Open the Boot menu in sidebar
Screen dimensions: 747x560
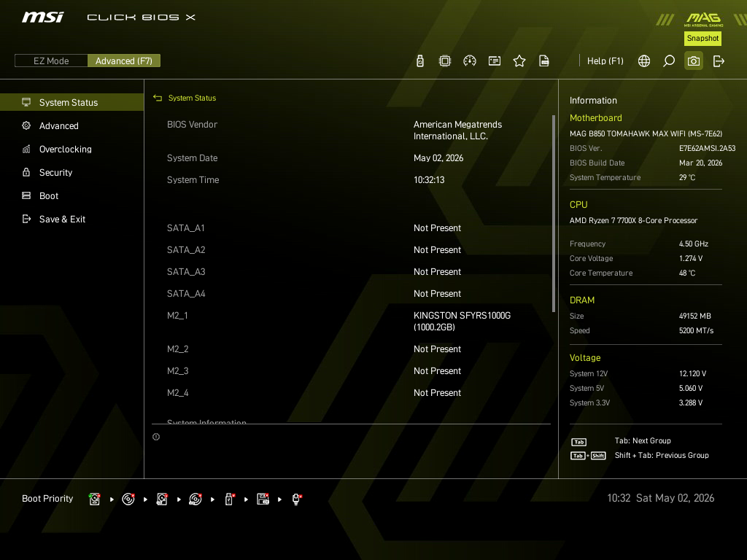point(72,195)
